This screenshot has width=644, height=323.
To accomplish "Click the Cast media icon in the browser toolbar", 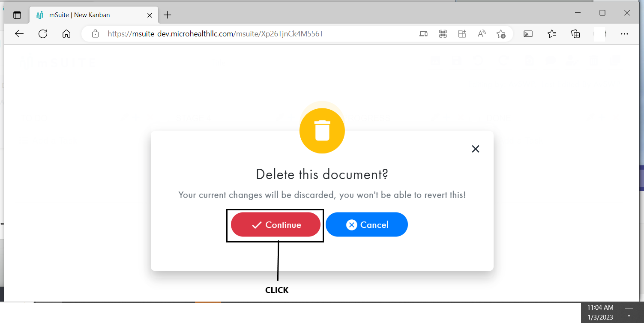I will 527,33.
